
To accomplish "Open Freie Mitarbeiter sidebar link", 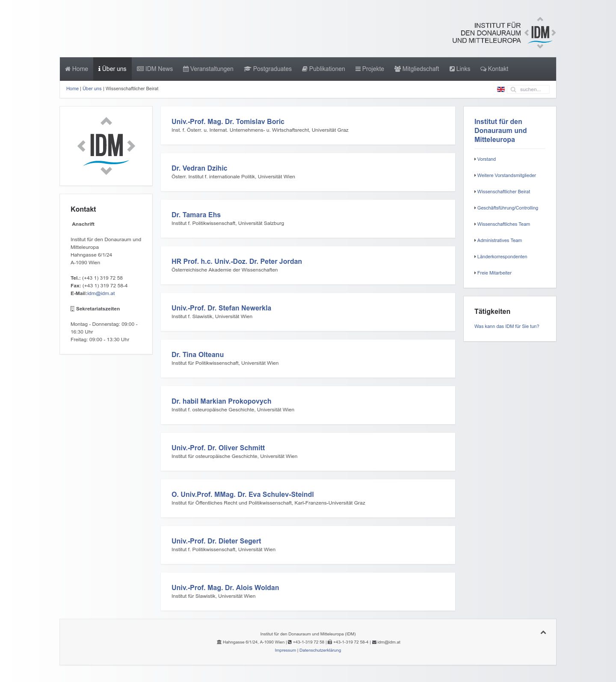I will pos(494,273).
